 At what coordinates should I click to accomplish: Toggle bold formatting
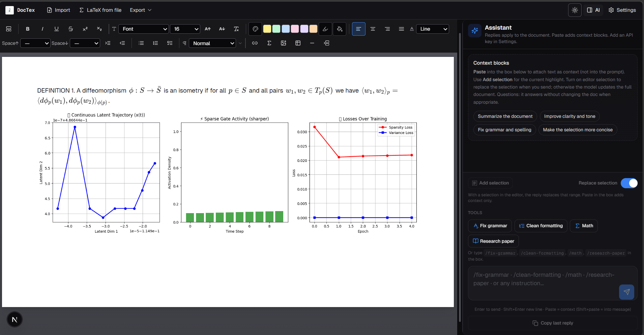[x=28, y=29]
